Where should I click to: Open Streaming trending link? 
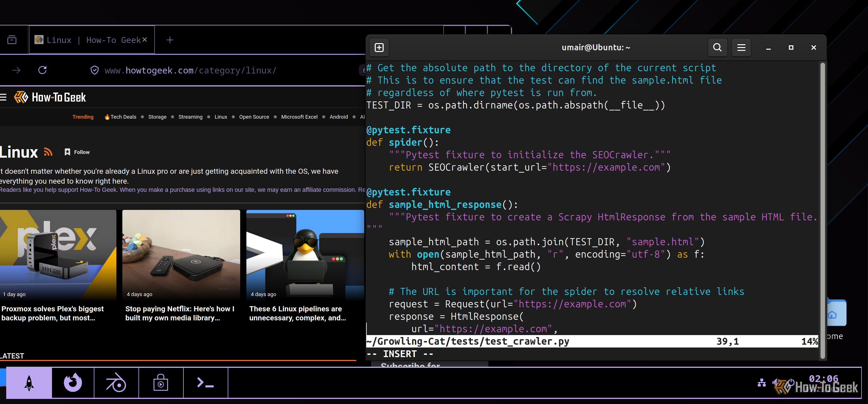(190, 117)
